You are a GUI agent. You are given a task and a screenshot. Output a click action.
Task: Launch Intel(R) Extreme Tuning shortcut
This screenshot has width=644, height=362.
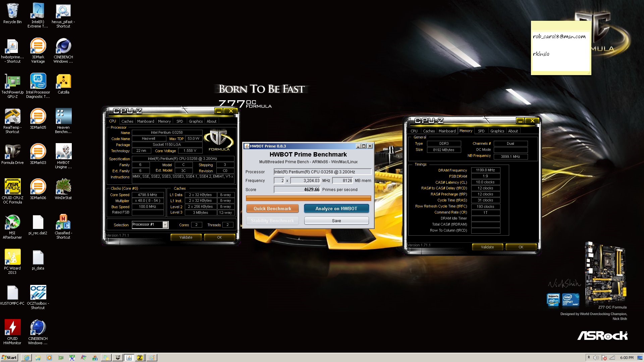[38, 15]
